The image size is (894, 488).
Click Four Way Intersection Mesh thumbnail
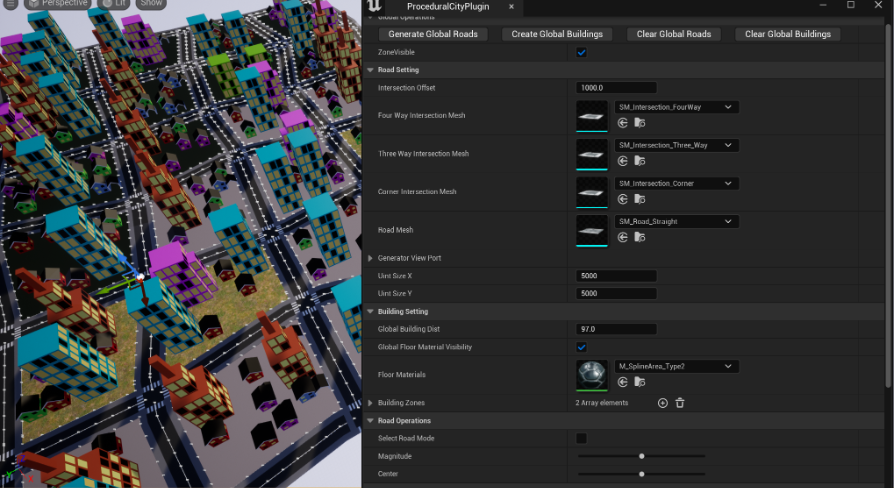pos(592,116)
